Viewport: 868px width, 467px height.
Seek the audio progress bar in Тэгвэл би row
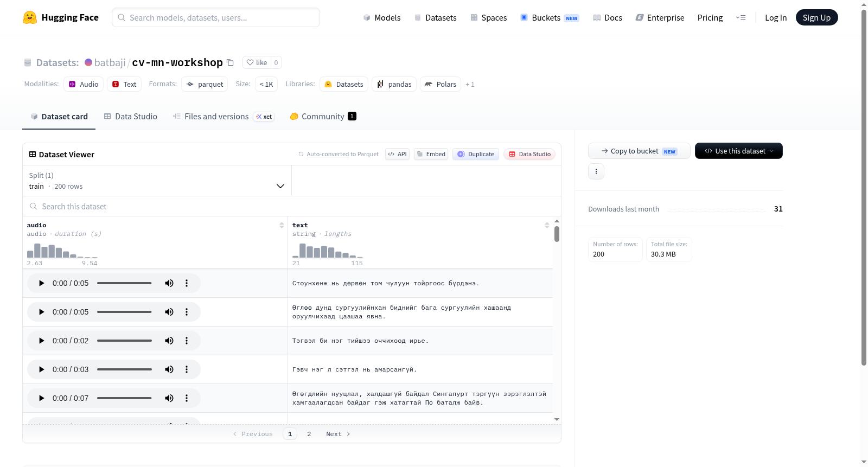point(124,341)
